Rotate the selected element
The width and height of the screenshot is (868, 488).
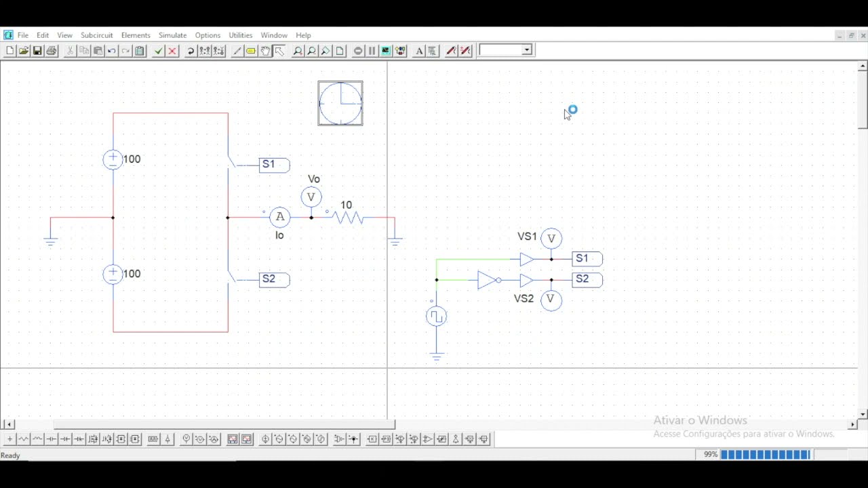click(191, 51)
